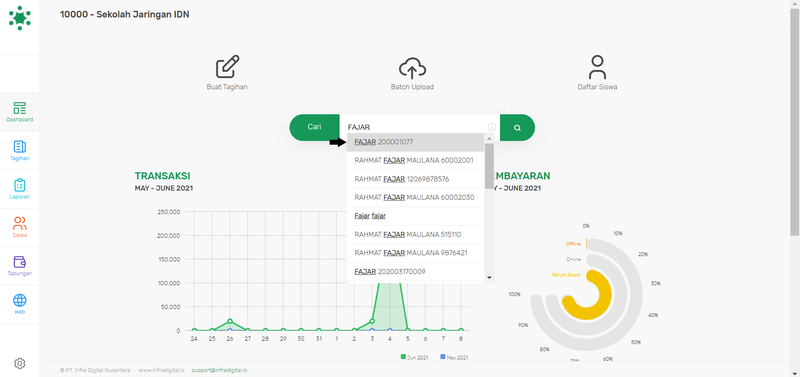Open Buat Tagihan edit icon

(228, 67)
